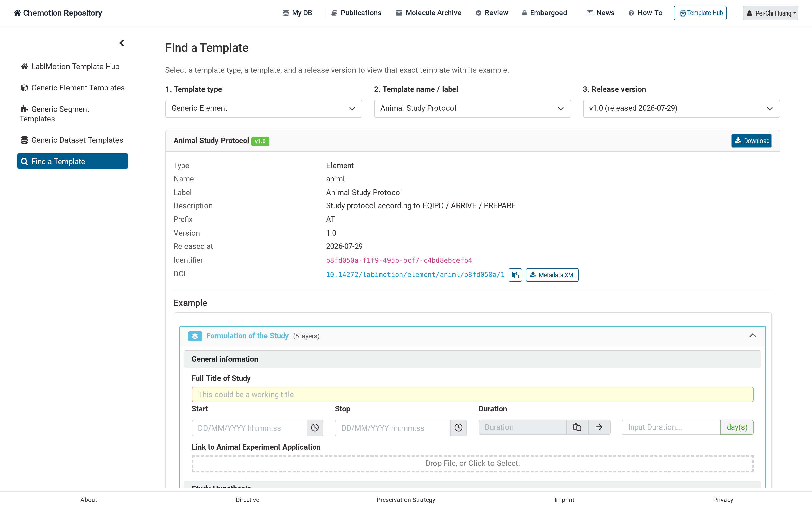Viewport: 812px width, 508px height.
Task: Open My DB from the top navigation
Action: coord(298,13)
